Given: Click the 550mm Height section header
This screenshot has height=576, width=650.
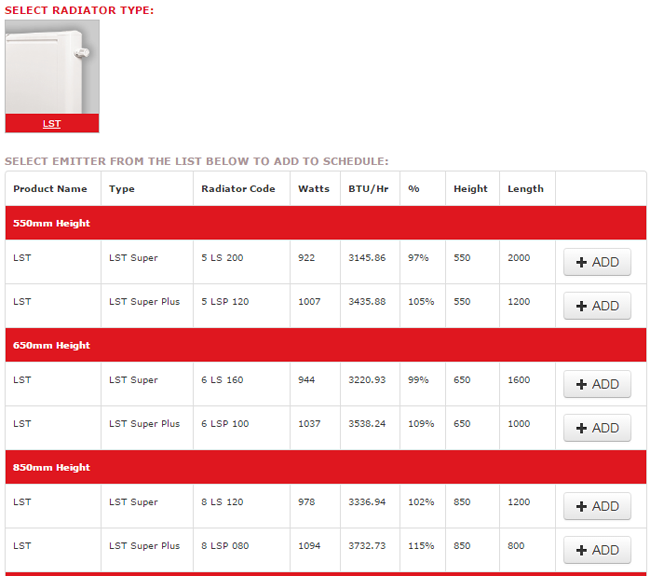Looking at the screenshot, I should click(x=326, y=223).
